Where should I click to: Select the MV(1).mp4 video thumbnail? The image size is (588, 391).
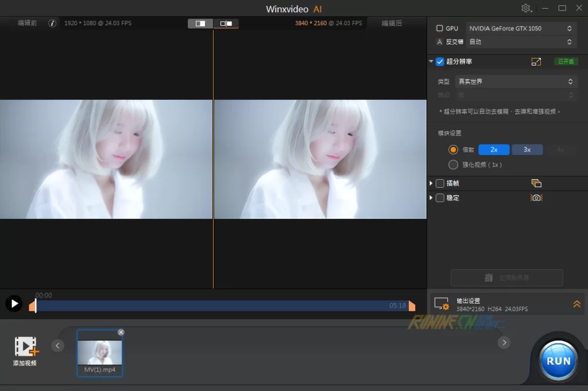tap(99, 352)
